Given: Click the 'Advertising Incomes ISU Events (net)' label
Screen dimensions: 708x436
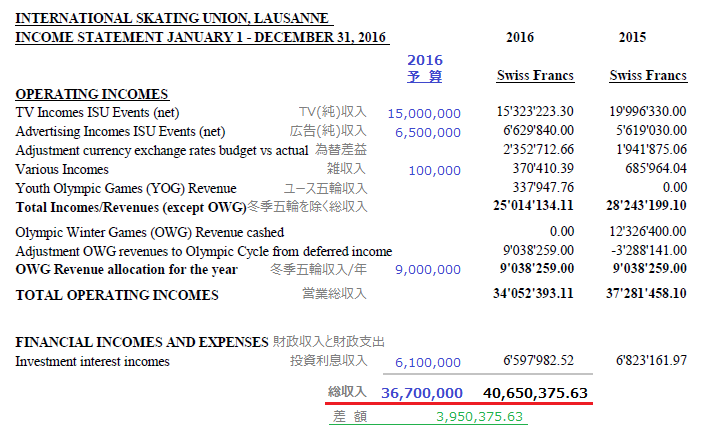Looking at the screenshot, I should click(120, 131).
